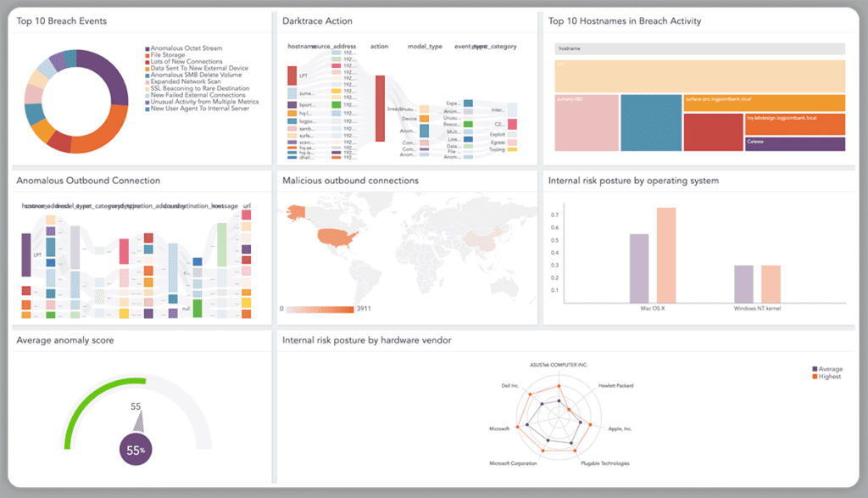Select the surface-pro.logpointbank.local treemap tile
The height and width of the screenshot is (498, 868).
coord(764,103)
